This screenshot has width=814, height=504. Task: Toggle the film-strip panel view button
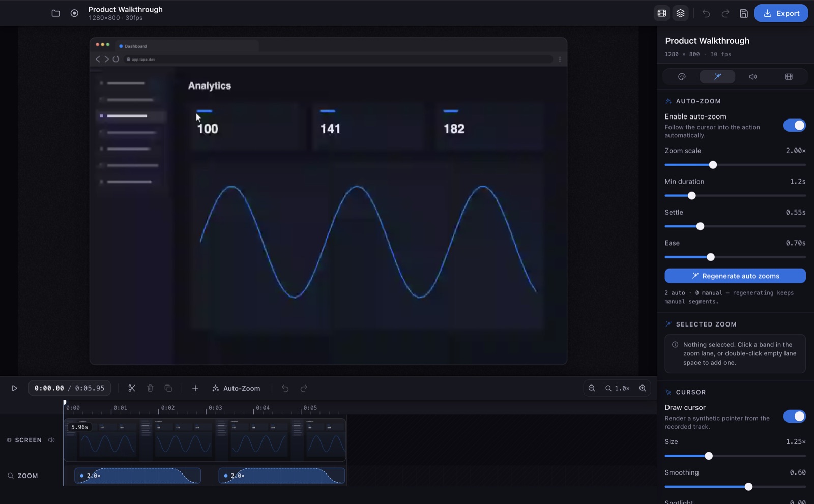[662, 13]
